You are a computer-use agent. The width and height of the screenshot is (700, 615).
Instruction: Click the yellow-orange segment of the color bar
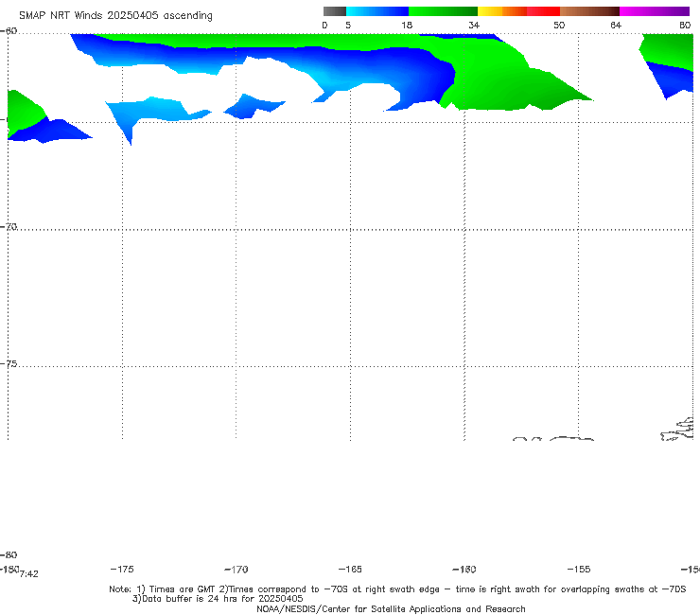click(502, 11)
